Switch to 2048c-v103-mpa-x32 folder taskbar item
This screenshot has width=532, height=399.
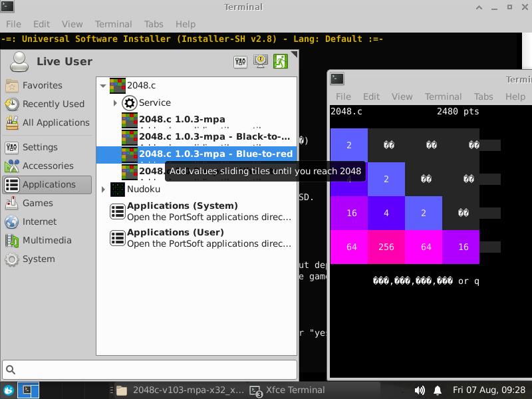(180, 390)
